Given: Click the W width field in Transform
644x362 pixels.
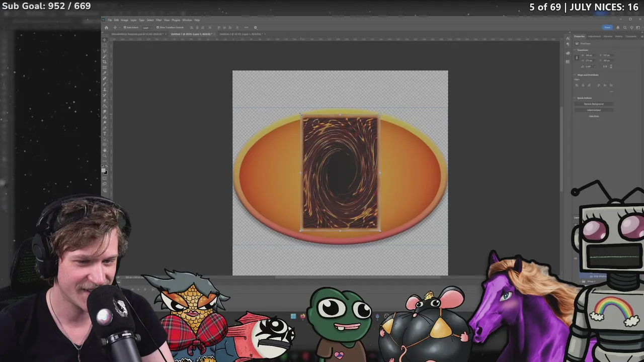Looking at the screenshot, I should (591, 55).
